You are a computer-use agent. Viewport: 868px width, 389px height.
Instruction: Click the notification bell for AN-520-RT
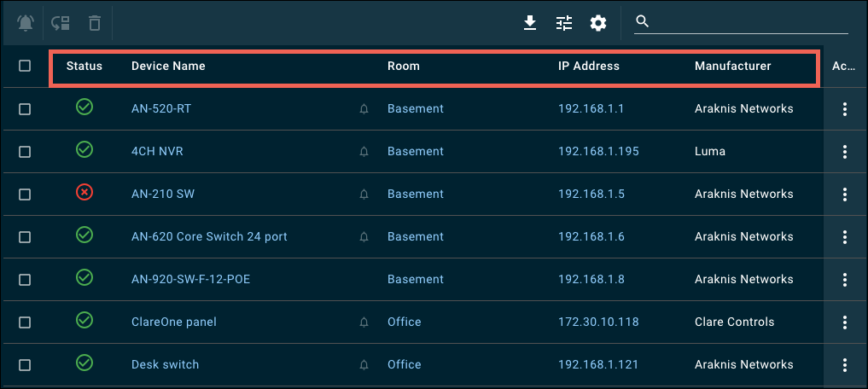coord(364,109)
